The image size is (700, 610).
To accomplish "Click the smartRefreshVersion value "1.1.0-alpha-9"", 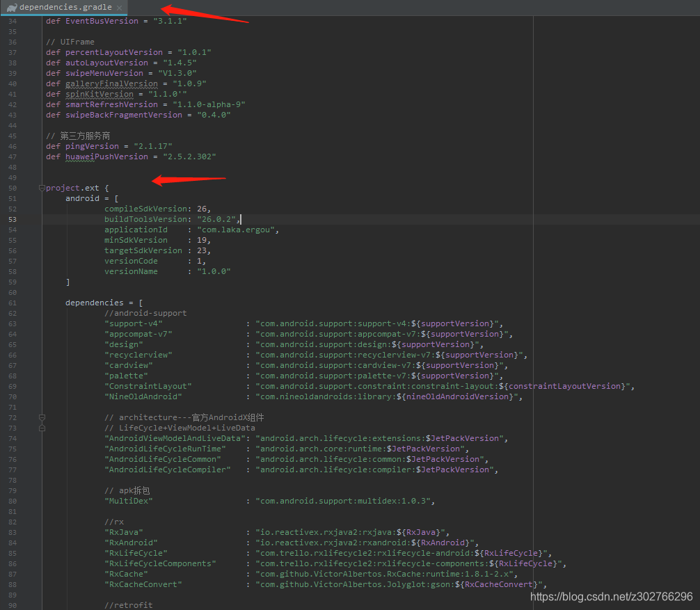I will click(209, 104).
